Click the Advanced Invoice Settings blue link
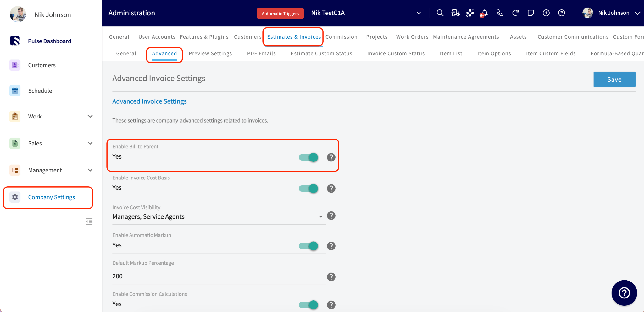 pos(149,101)
